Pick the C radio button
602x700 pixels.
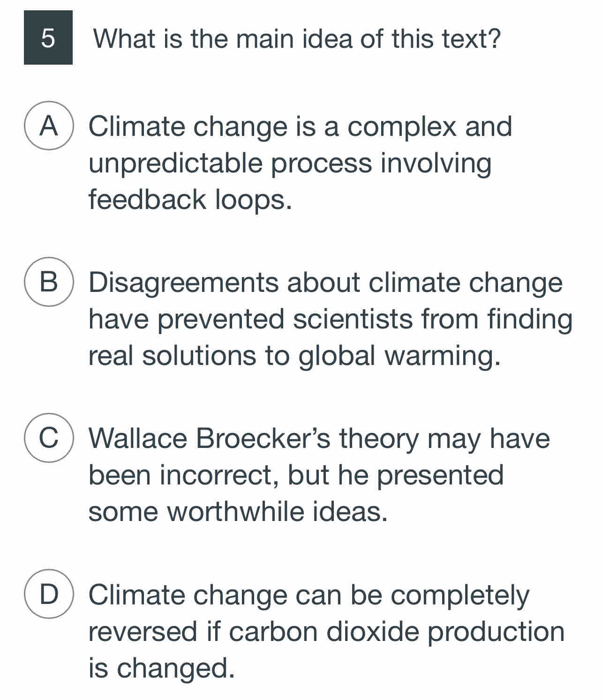(49, 438)
